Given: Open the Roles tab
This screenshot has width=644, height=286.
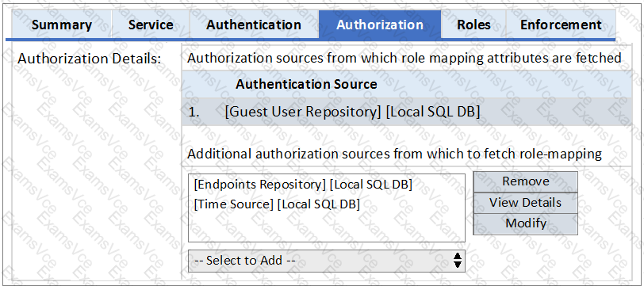Looking at the screenshot, I should coord(473,25).
